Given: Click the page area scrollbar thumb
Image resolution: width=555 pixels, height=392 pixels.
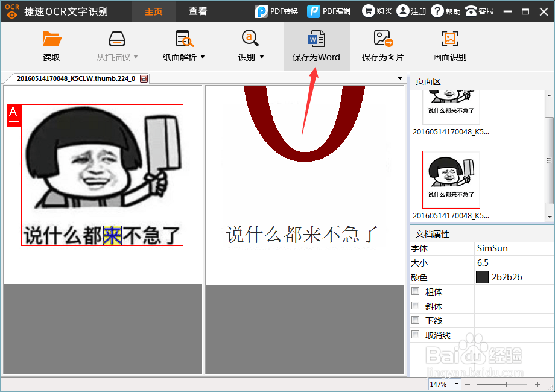Looking at the screenshot, I should click(550, 160).
